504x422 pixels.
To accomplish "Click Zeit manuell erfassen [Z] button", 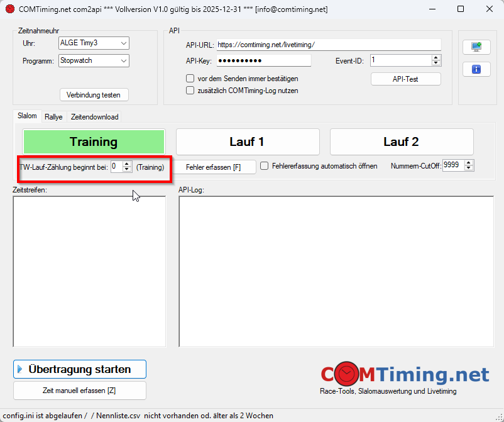I will 80,391.
